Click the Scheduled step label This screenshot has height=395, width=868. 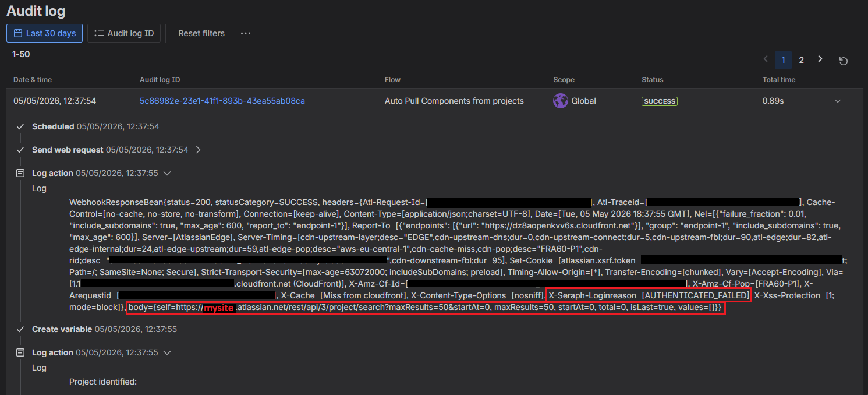click(53, 126)
